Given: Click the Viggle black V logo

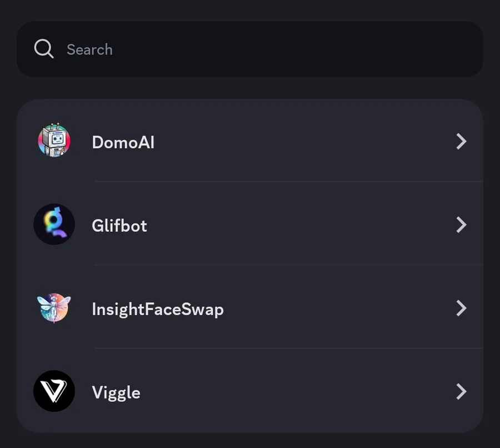Looking at the screenshot, I should tap(54, 391).
